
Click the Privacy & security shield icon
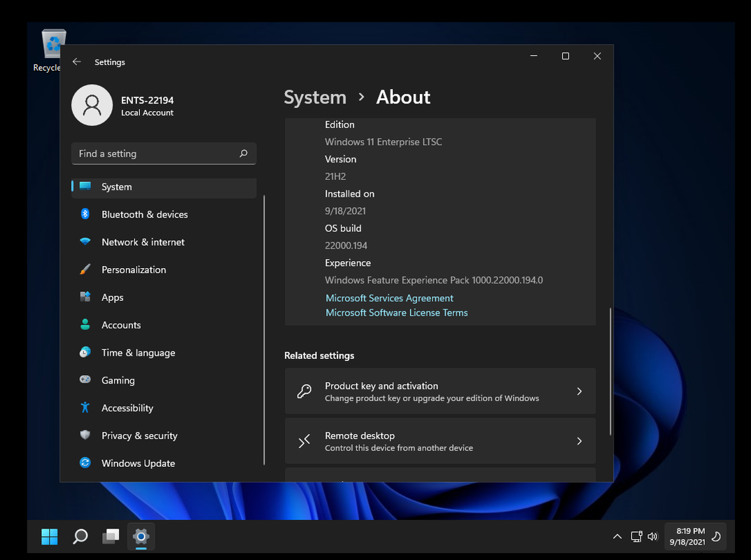click(x=85, y=435)
